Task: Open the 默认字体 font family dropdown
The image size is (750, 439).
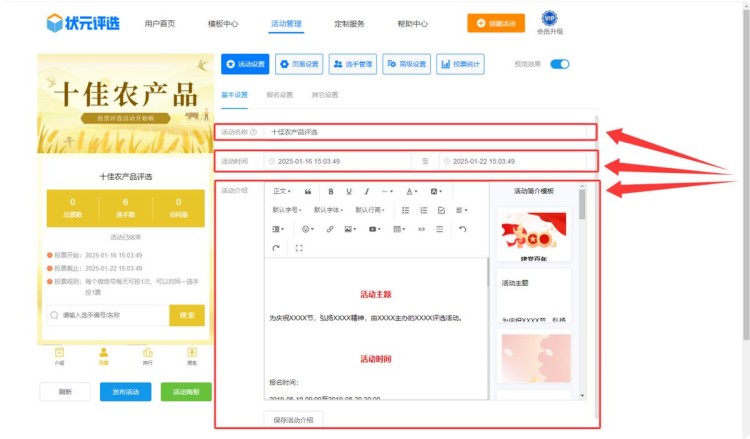Action: [329, 210]
